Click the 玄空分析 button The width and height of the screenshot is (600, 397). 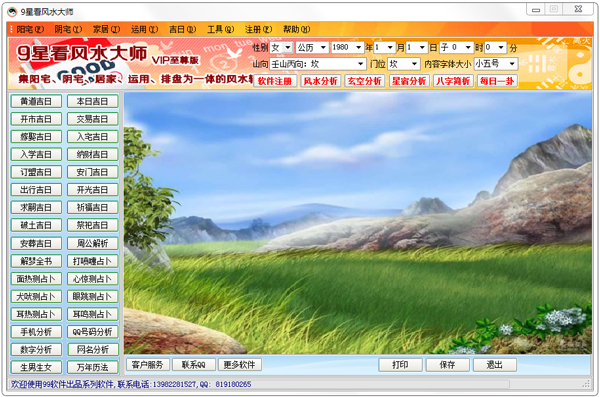pyautogui.click(x=364, y=81)
